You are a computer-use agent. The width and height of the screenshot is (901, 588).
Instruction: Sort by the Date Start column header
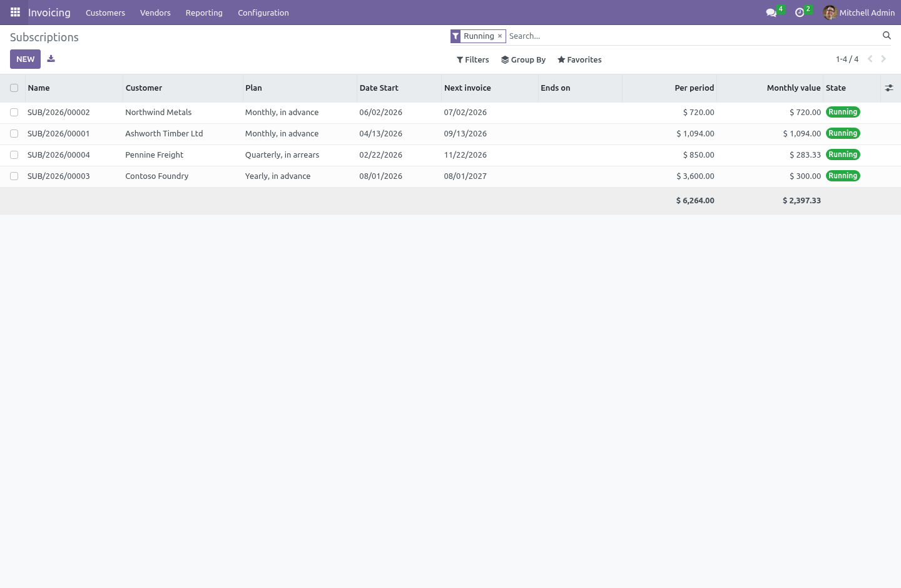399,88
